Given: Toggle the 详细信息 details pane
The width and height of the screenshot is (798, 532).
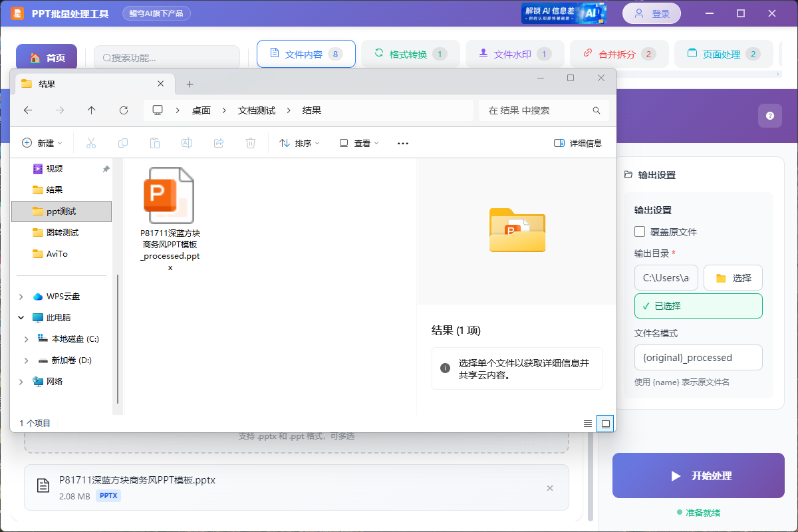Looking at the screenshot, I should [578, 142].
